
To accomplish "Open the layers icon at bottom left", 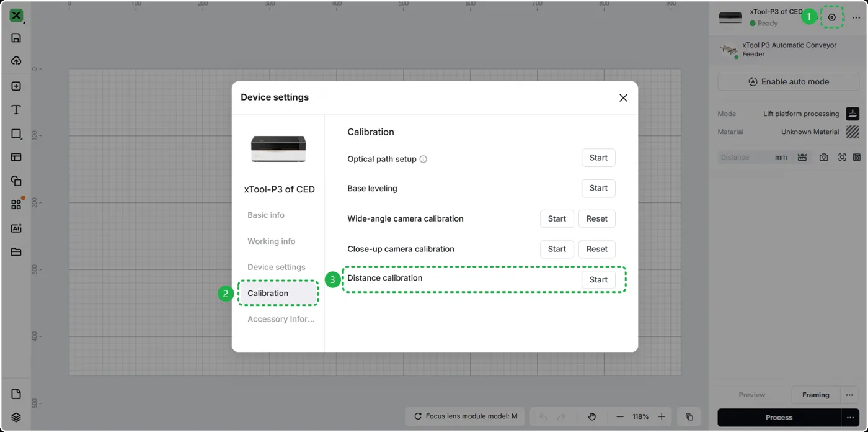I will 16,418.
